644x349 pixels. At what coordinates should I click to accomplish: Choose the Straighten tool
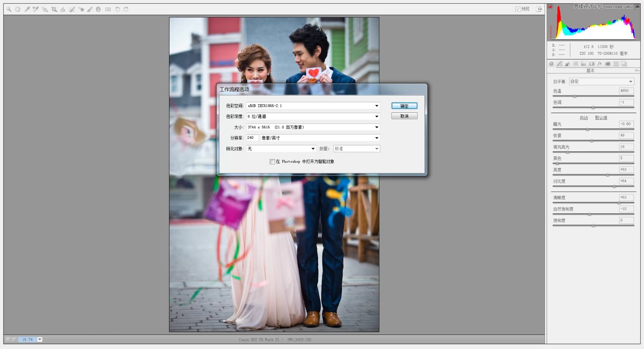pyautogui.click(x=63, y=9)
